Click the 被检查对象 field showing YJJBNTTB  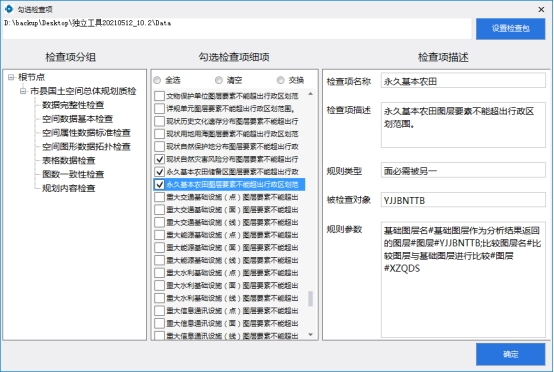coord(463,200)
